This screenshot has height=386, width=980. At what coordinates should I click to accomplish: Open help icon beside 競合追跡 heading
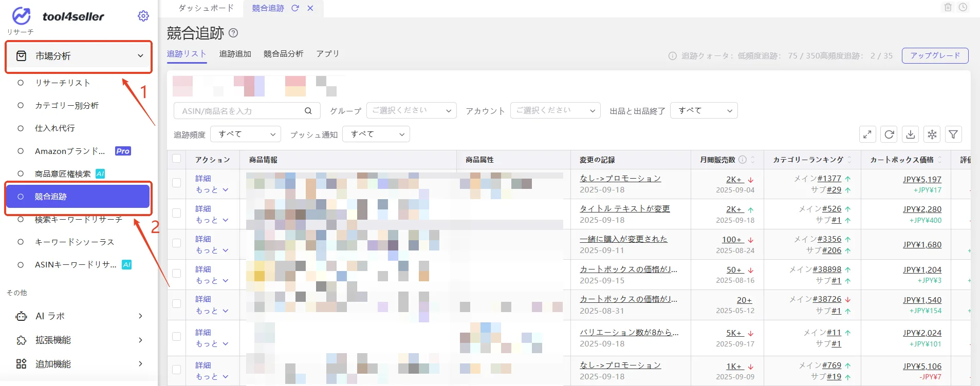tap(233, 33)
